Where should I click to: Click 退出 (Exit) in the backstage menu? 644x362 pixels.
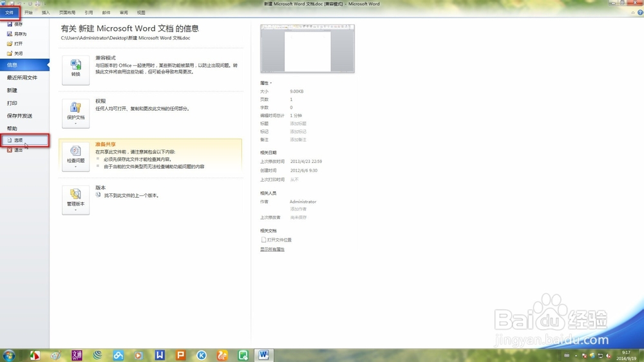[15, 150]
